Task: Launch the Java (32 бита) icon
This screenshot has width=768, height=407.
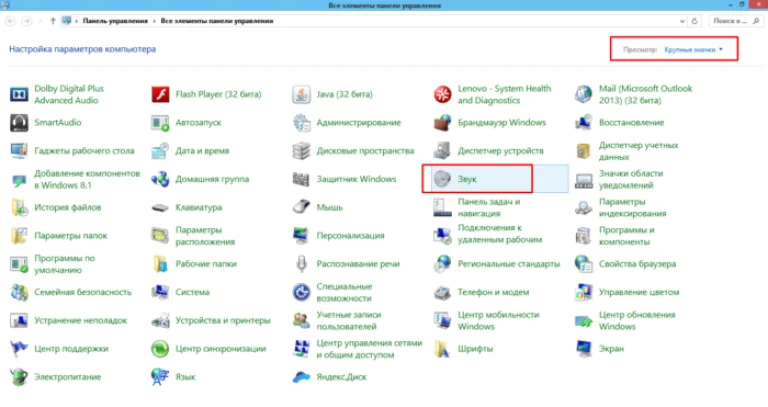Action: coord(301,94)
